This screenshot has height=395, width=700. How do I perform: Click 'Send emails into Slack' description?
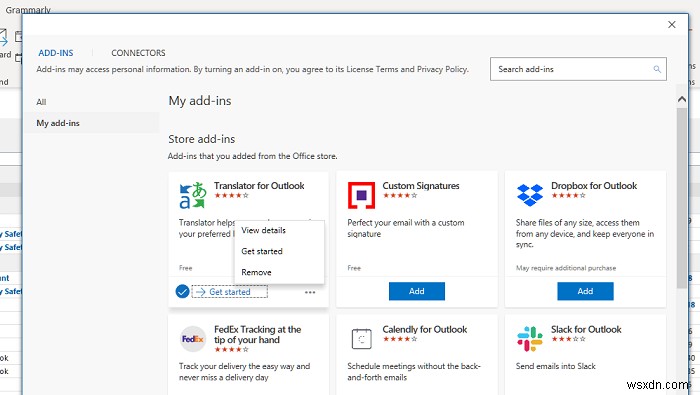coord(555,366)
